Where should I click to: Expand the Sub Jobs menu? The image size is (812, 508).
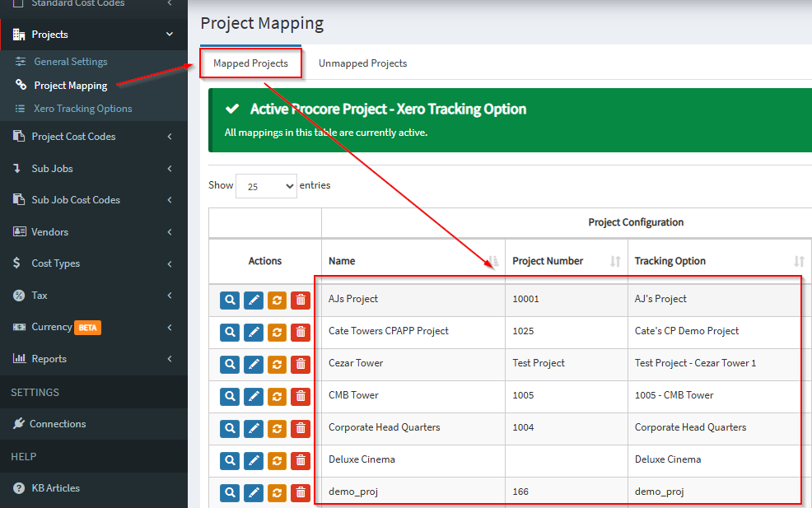[x=94, y=169]
